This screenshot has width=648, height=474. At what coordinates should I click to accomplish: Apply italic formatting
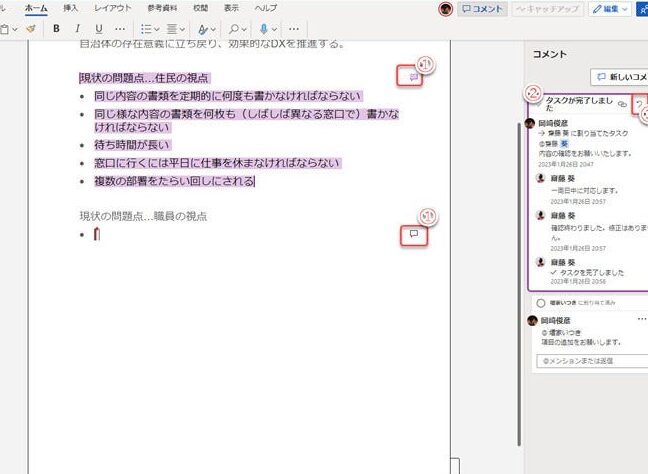pos(76,28)
